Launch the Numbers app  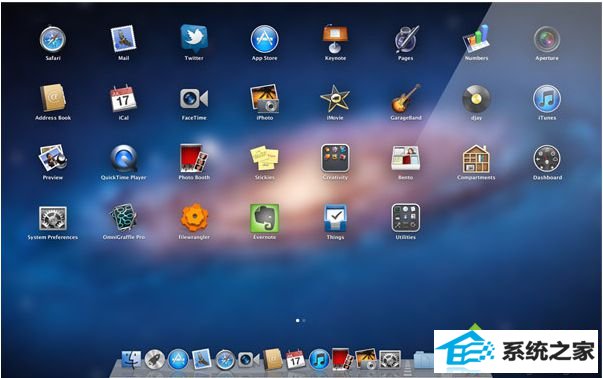(x=476, y=39)
